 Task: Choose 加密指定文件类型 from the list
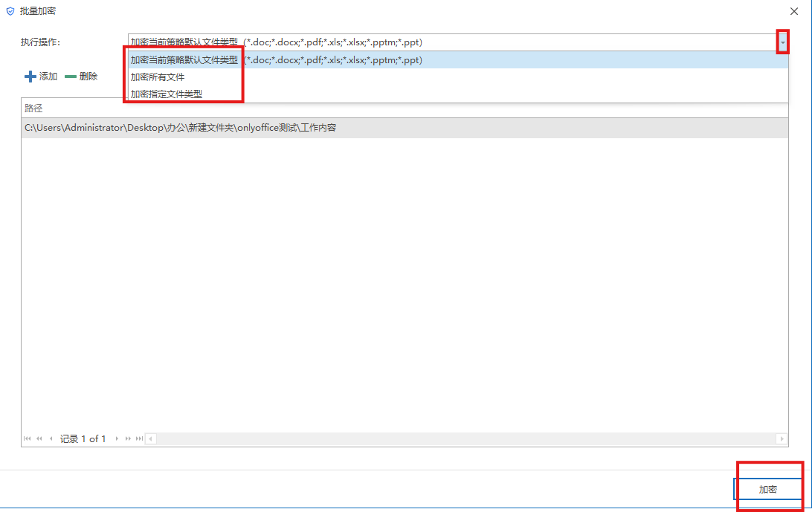167,94
